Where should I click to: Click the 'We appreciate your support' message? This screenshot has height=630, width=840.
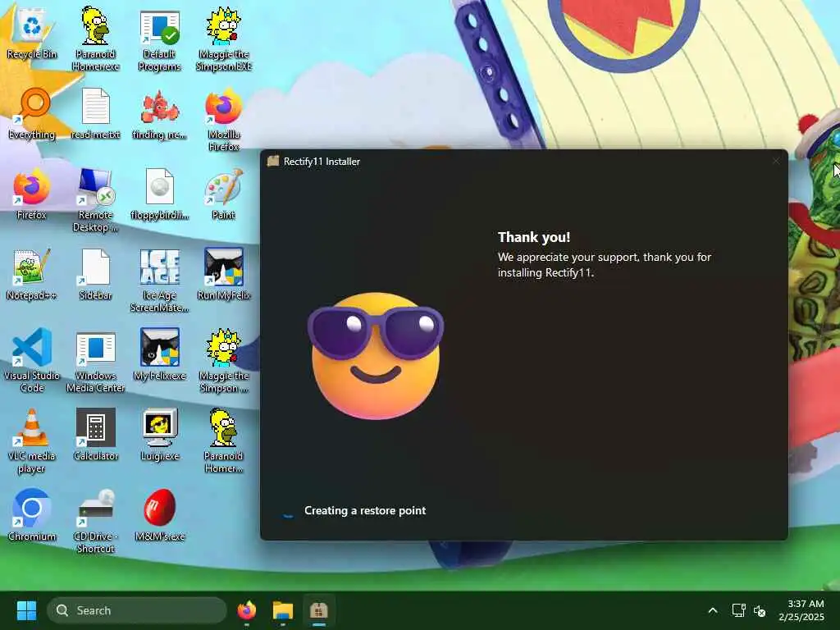(x=605, y=265)
